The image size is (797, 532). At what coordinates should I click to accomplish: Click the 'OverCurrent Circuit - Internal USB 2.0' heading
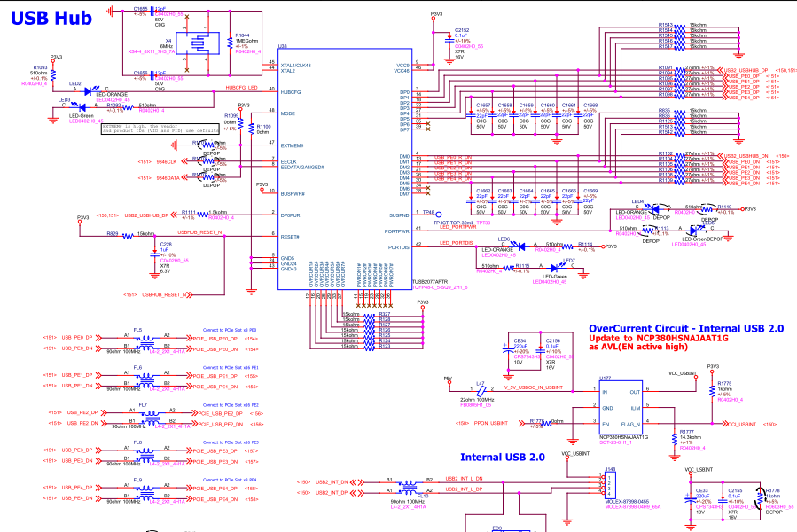coord(686,329)
